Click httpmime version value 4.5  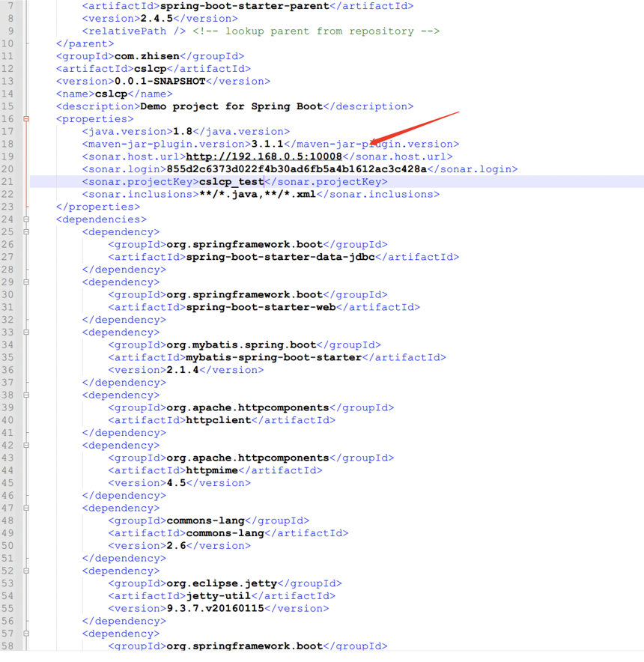(176, 483)
